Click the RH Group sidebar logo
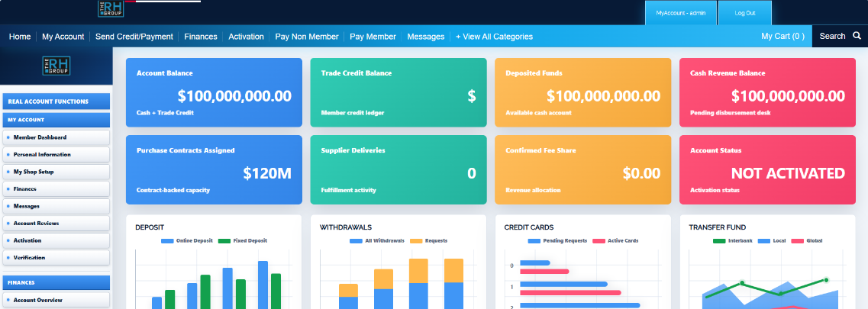Screen dimensions: 868x309 tap(56, 66)
